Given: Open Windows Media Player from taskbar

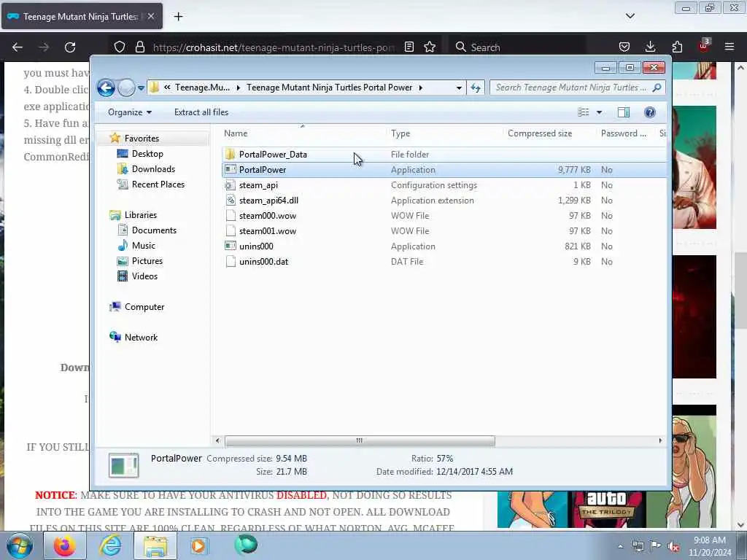Looking at the screenshot, I should (200, 545).
